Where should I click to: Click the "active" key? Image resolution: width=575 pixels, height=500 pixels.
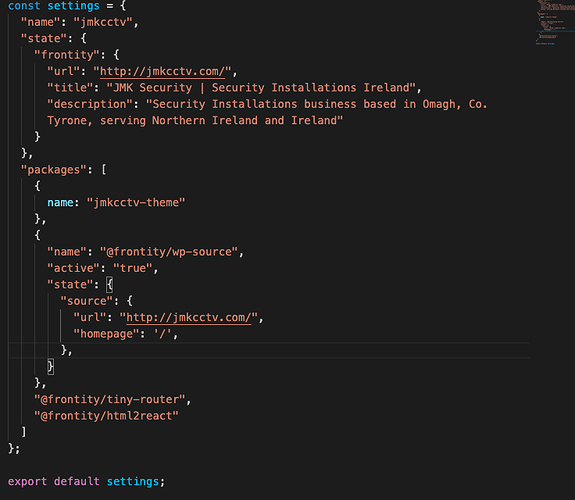[x=73, y=268]
